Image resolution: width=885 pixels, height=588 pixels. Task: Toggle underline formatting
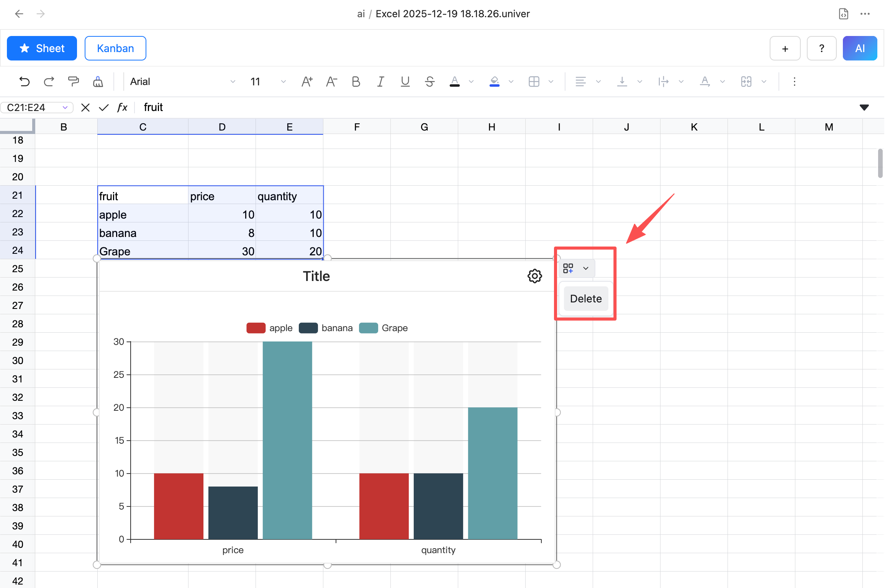tap(405, 82)
